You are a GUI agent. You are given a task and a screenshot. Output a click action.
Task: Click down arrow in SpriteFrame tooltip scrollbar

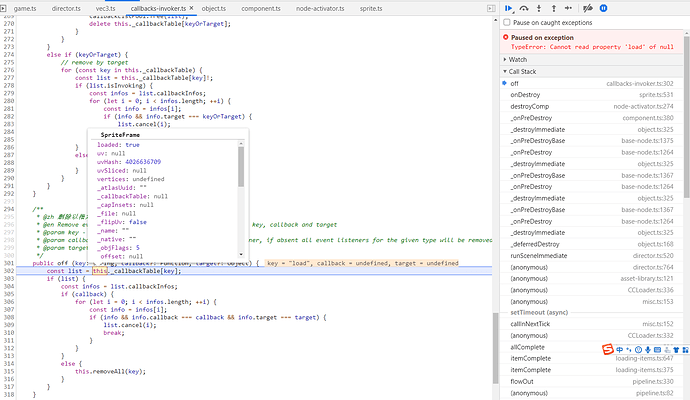(241, 254)
